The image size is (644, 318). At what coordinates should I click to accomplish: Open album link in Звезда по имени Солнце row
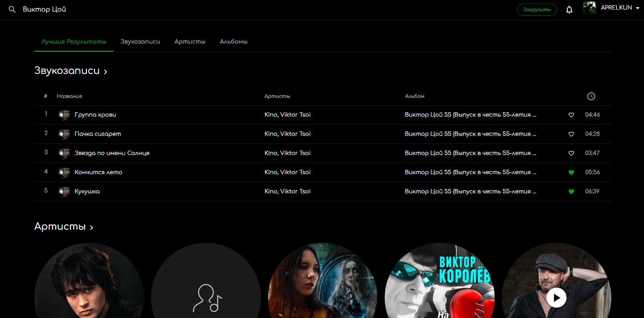pos(471,153)
